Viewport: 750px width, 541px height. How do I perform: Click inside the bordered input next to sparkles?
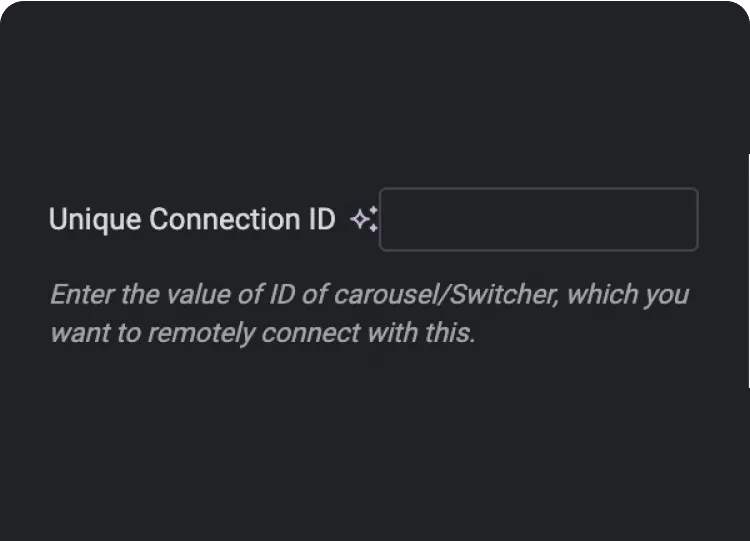tap(539, 220)
